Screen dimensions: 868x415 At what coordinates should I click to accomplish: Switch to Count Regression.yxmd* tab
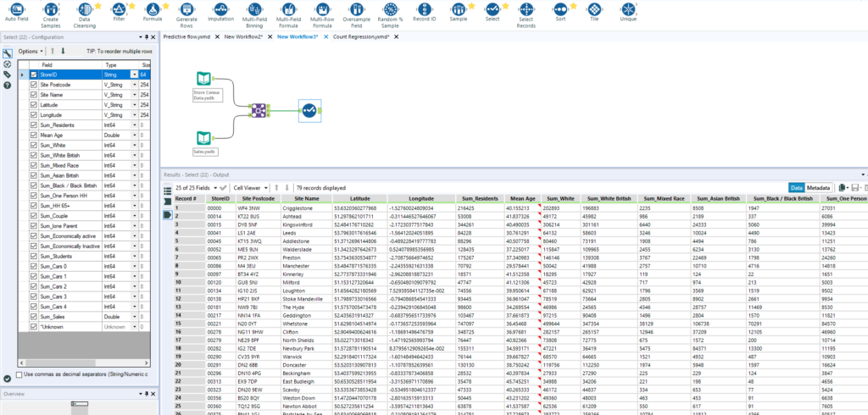361,36
